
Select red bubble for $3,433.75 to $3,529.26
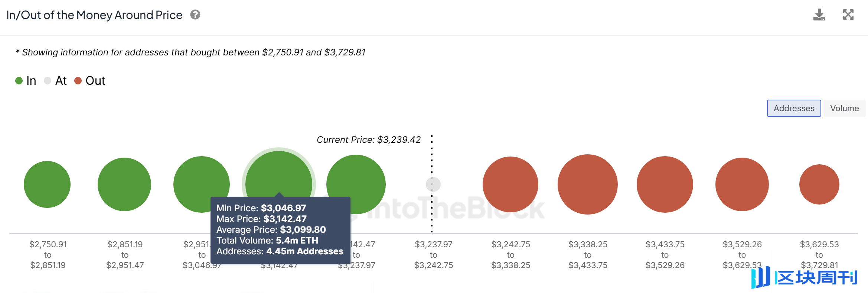coord(665,184)
